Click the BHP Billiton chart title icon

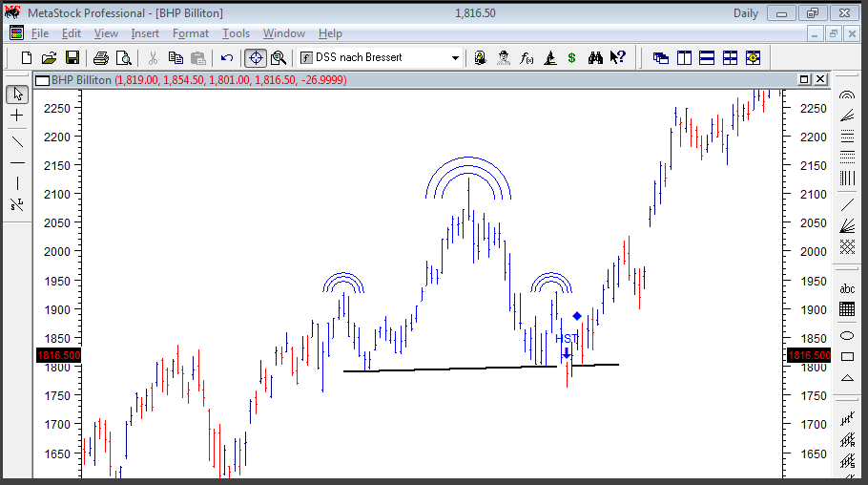pos(42,80)
